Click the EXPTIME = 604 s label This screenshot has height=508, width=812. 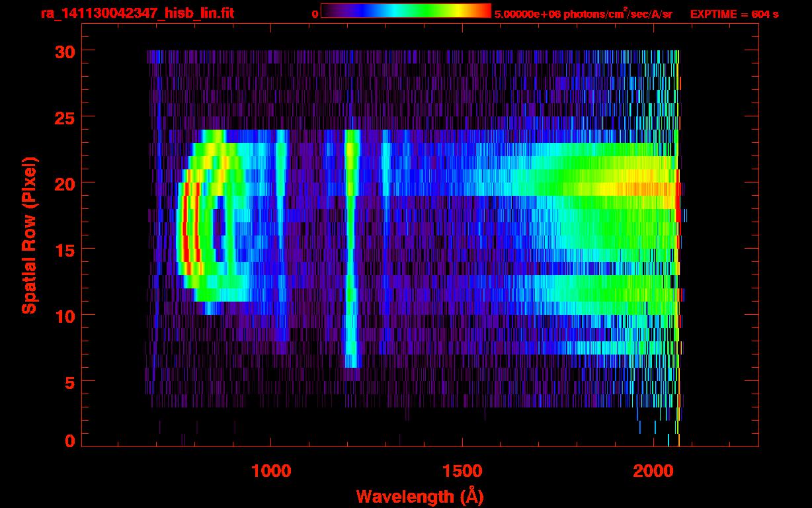coord(735,14)
